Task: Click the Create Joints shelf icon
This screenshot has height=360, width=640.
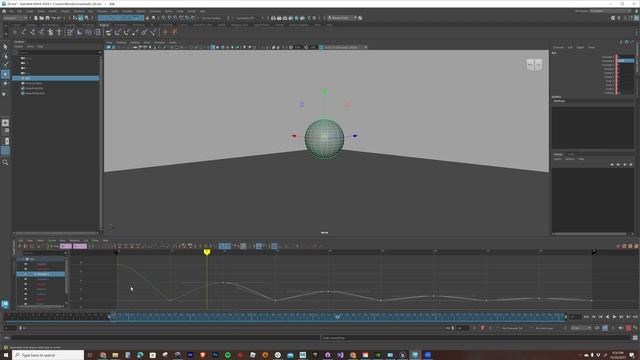Action: click(x=24, y=32)
